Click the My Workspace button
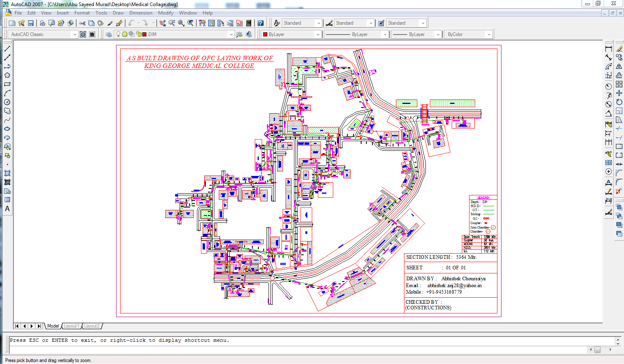Viewport: 624px width, 364px height. [x=92, y=34]
